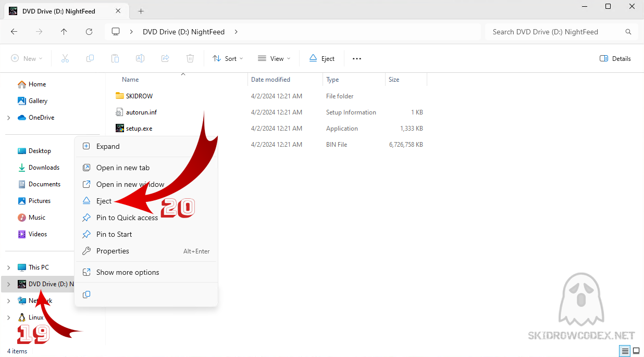Add a new tab with the plus button
Viewport: 644px width, 357px height.
[141, 11]
